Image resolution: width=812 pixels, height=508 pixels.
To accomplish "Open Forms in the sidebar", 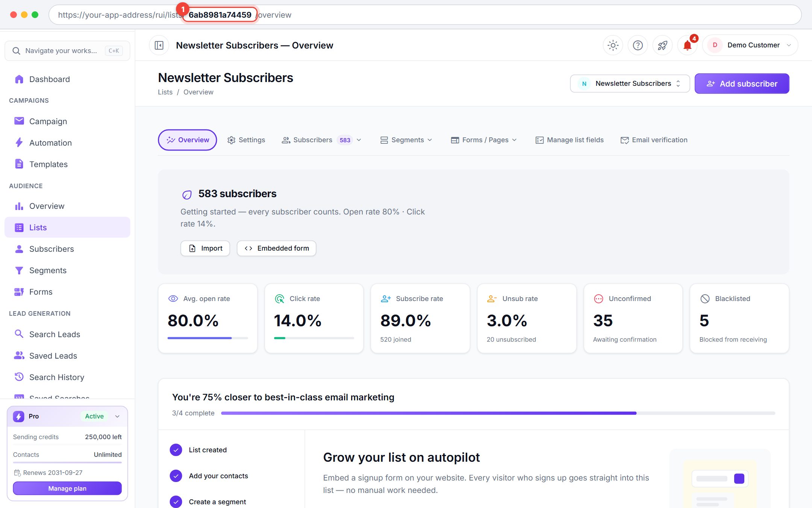I will click(67, 292).
